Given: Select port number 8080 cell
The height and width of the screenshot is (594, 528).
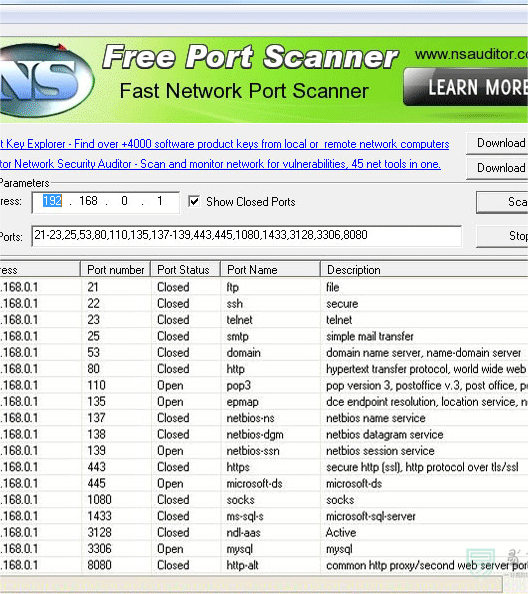Looking at the screenshot, I should 99,565.
